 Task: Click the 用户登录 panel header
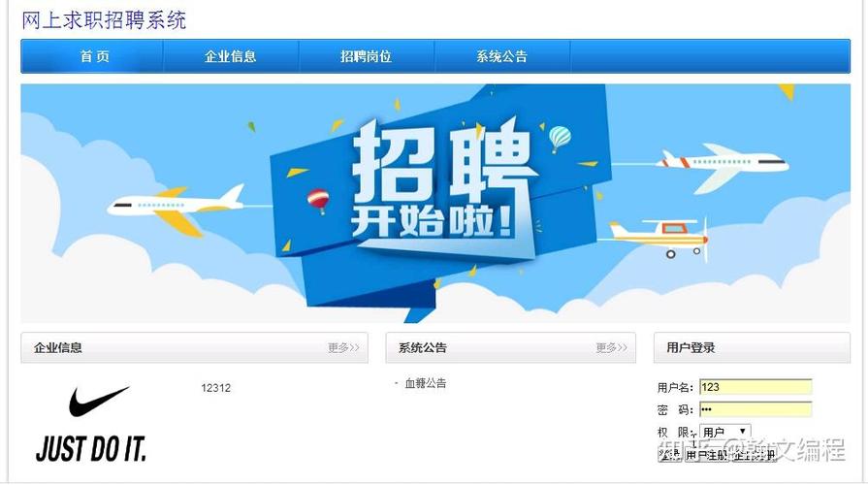coord(752,347)
